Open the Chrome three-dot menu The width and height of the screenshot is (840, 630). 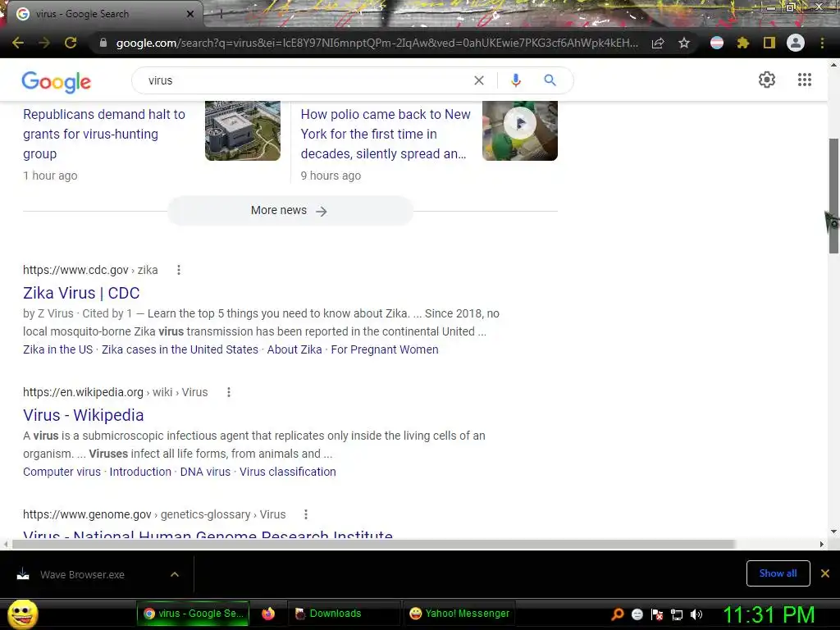point(822,43)
